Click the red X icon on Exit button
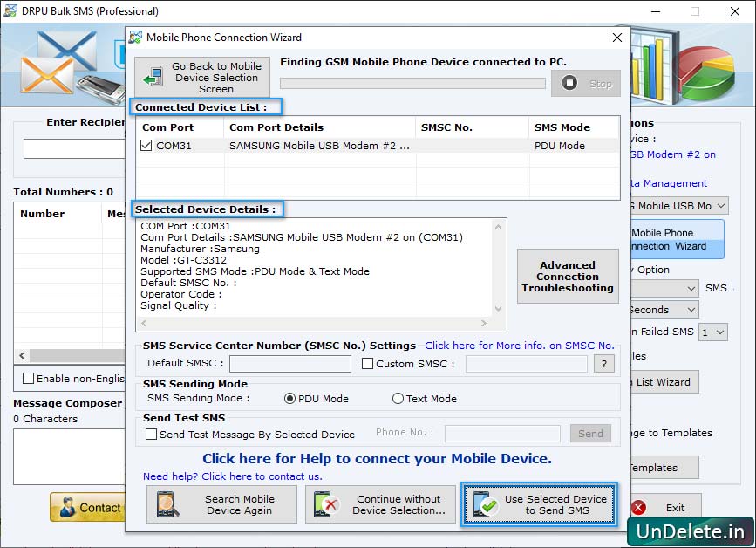The image size is (756, 548). coord(639,508)
